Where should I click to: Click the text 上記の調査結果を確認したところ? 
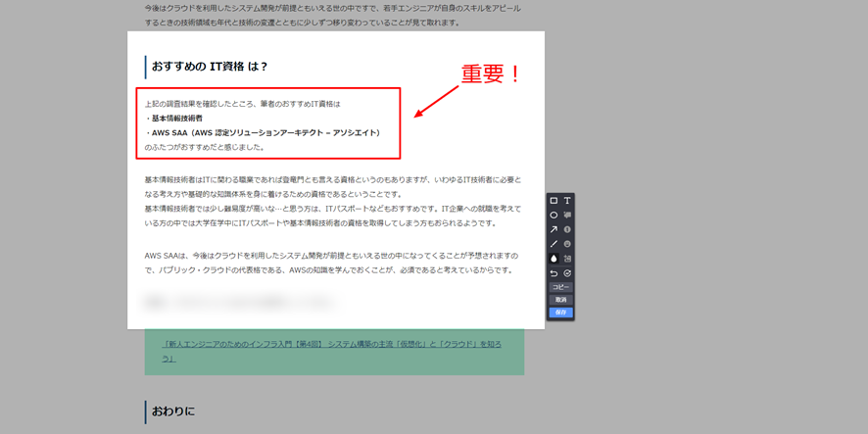tap(199, 104)
